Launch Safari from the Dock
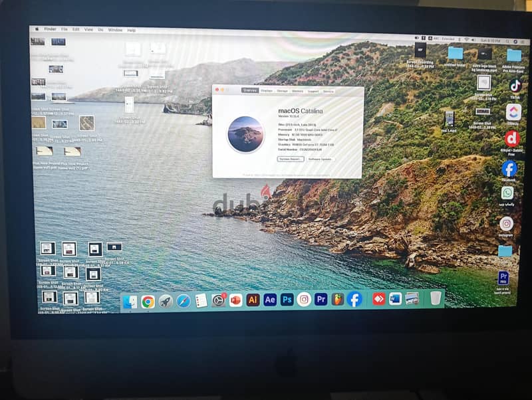The height and width of the screenshot is (400, 532). click(184, 302)
